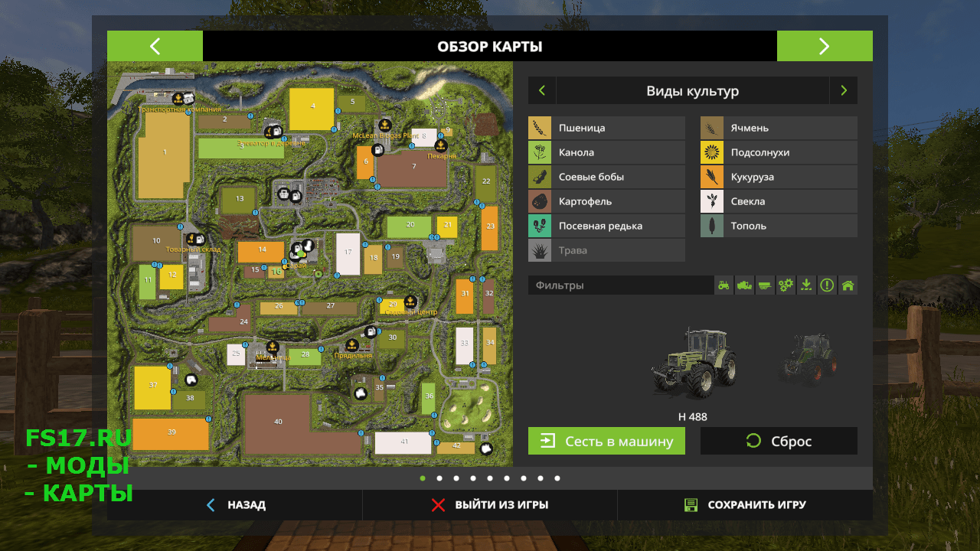This screenshot has height=551, width=980.
Task: Click field 23 on the map
Action: (x=490, y=228)
